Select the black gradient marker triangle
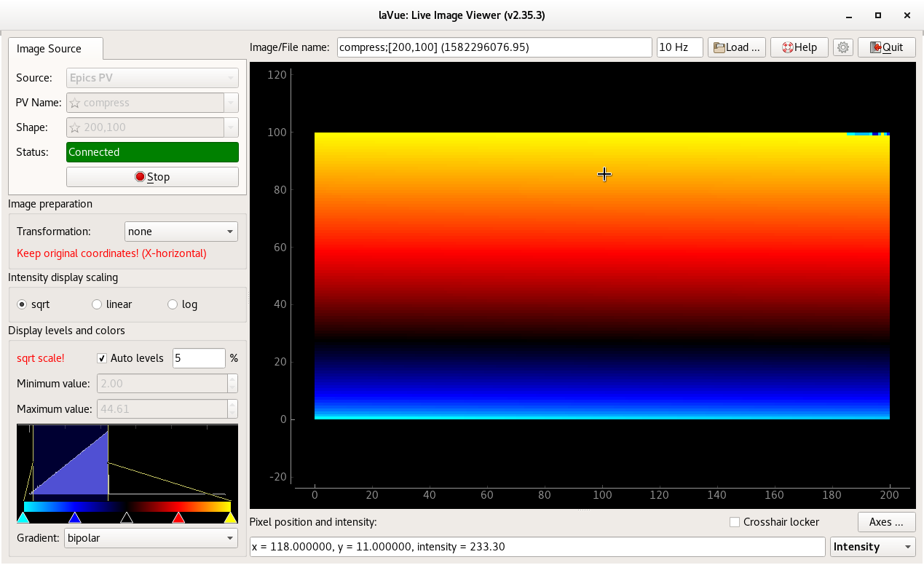Viewport: 924px width, 565px height. pyautogui.click(x=127, y=518)
